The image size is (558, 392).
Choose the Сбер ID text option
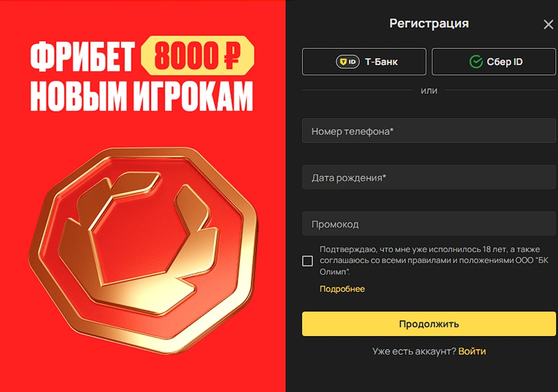click(504, 62)
